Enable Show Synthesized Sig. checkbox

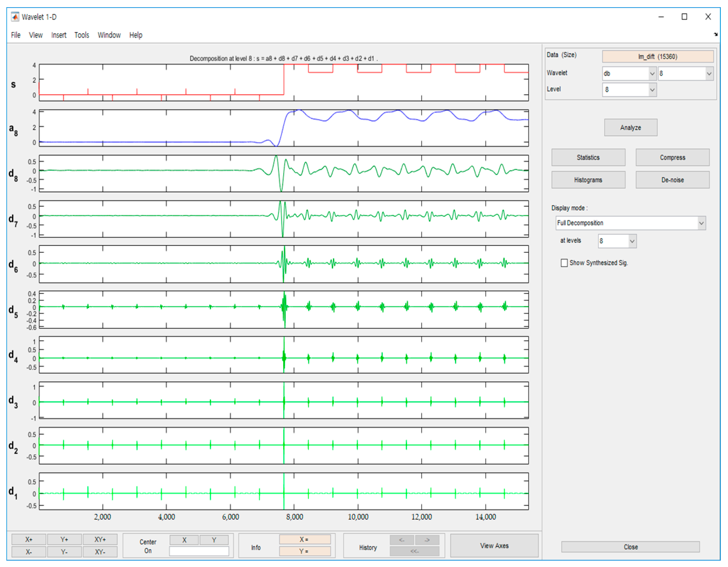click(564, 263)
